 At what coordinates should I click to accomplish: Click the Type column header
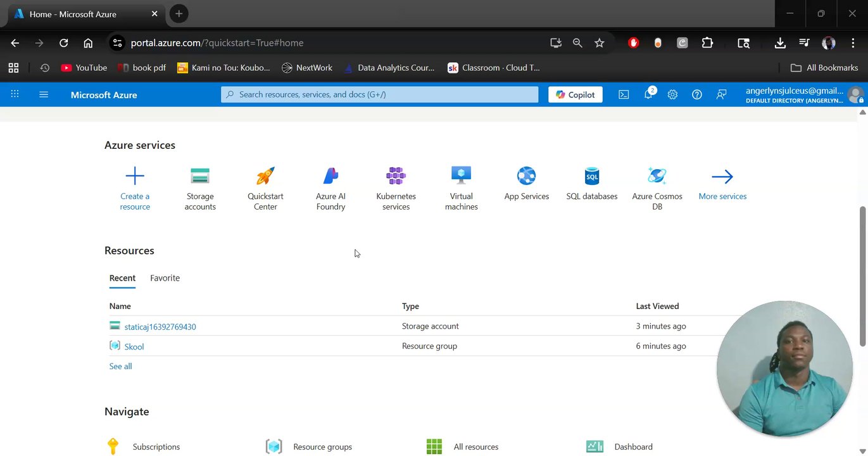pos(410,306)
